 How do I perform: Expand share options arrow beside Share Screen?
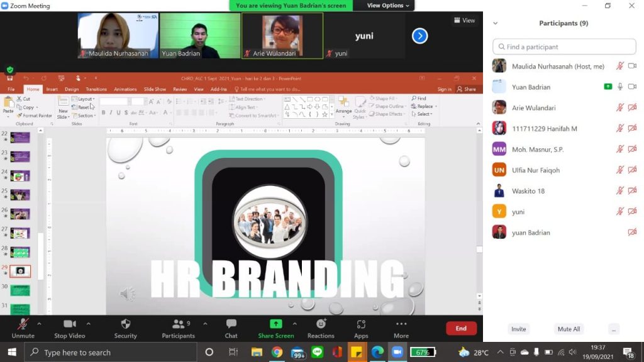(x=294, y=324)
